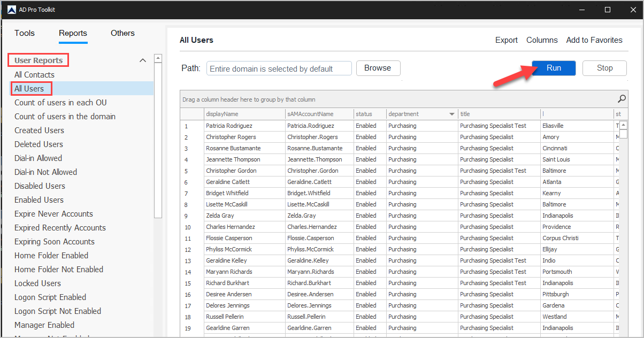Open the Columns options
This screenshot has width=644, height=338.
tap(542, 40)
